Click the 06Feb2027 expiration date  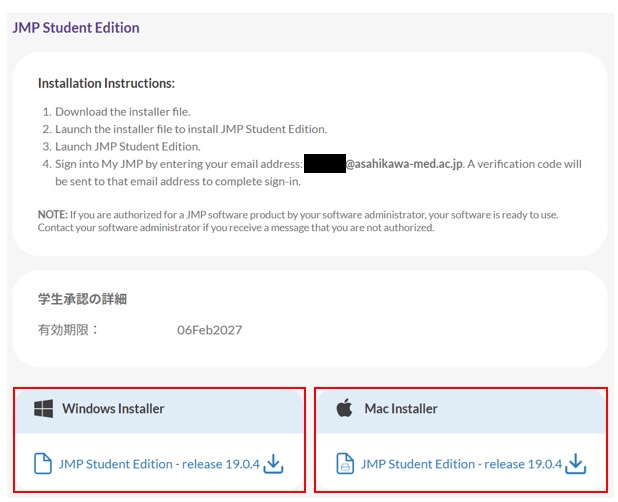pyautogui.click(x=210, y=330)
